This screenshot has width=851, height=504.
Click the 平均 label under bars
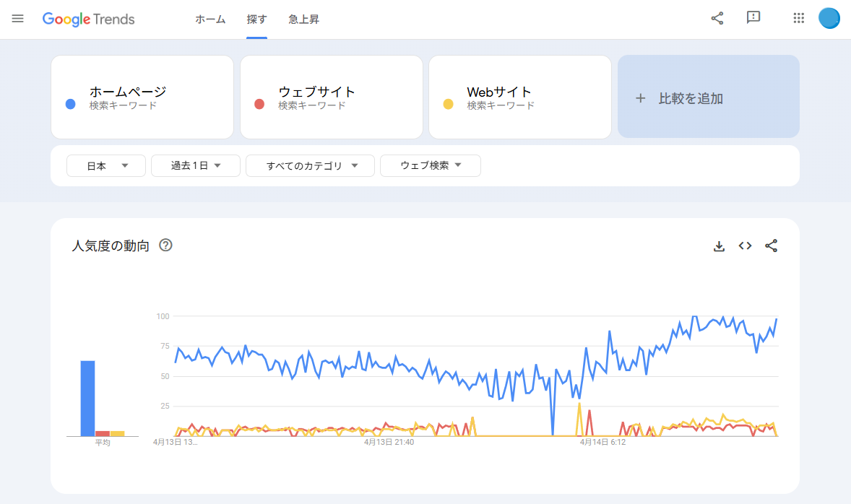[x=103, y=443]
